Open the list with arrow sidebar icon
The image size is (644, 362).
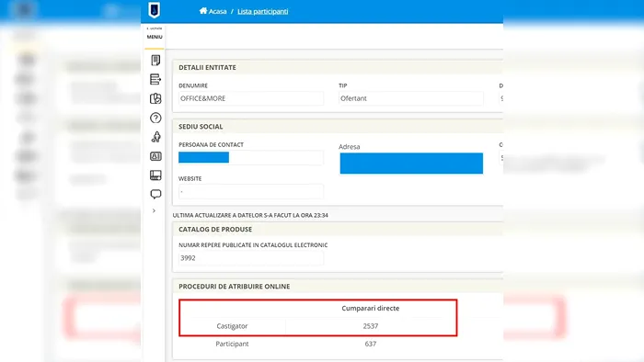click(155, 79)
